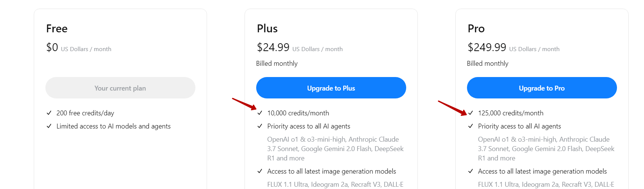Click checkmark next to 125,000 credits/month
Screen dimensions: 644x189
click(x=470, y=113)
